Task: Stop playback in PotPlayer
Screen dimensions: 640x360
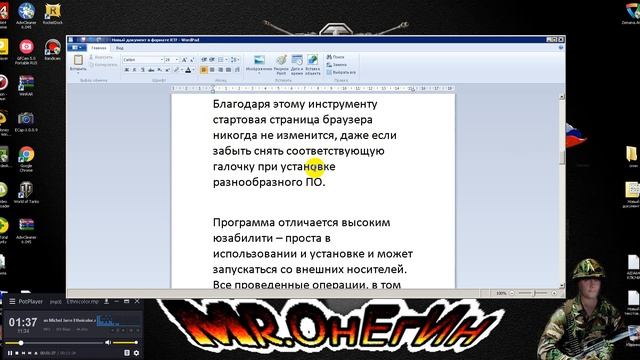Action: [17, 353]
